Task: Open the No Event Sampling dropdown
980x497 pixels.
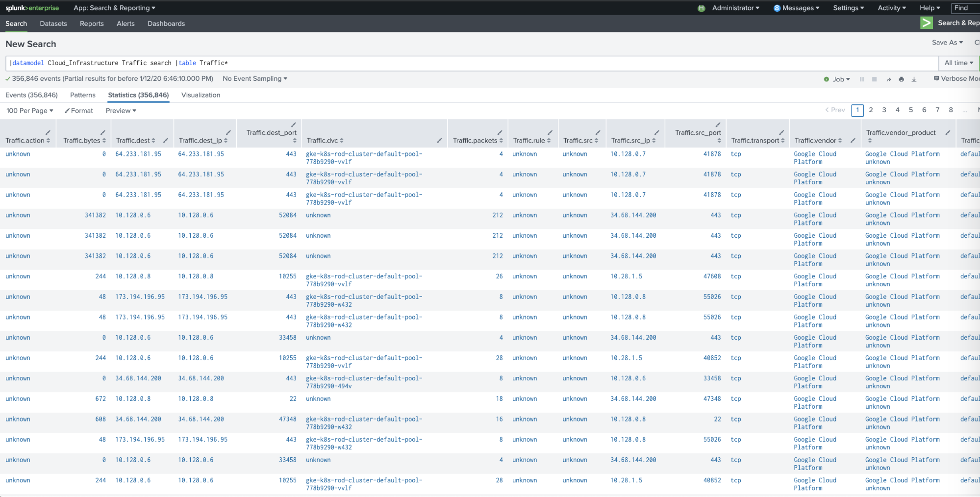Action: [x=255, y=79]
